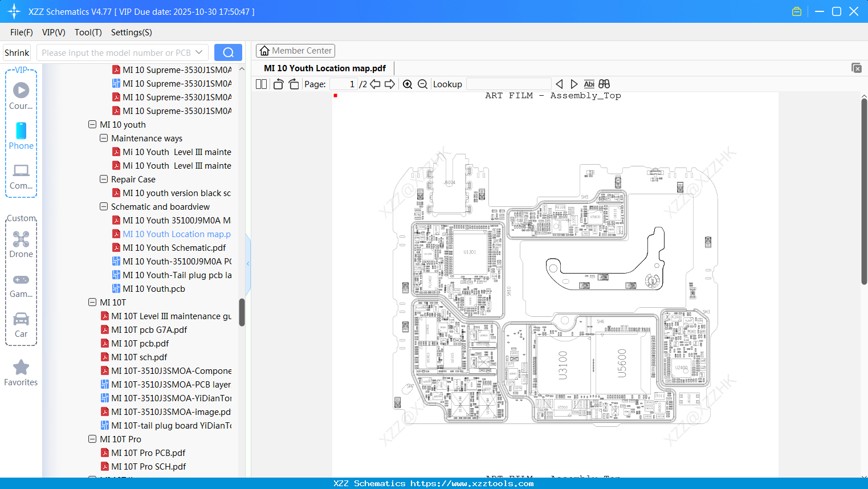
Task: Collapse the MI 10T tree node
Action: (x=92, y=302)
